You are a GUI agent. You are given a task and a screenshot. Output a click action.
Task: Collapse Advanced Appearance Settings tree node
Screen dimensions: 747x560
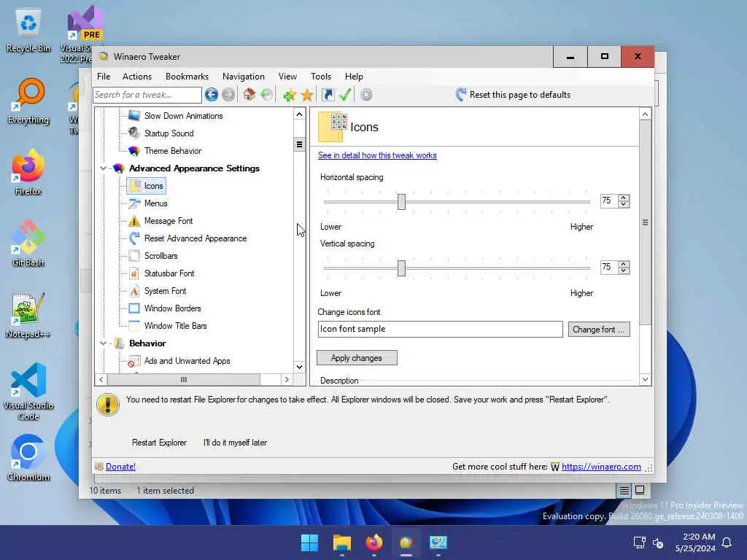click(104, 168)
